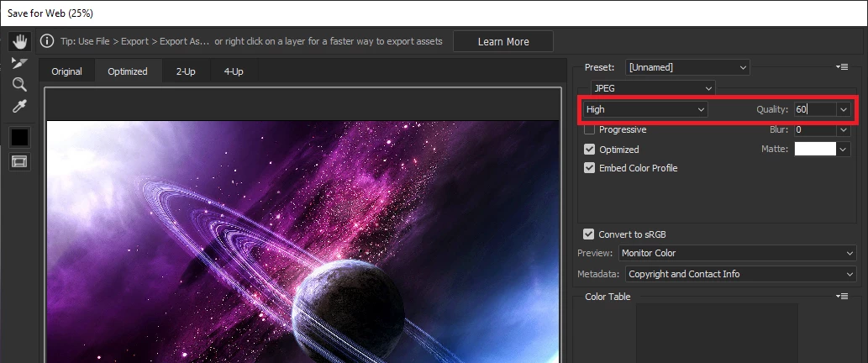The width and height of the screenshot is (868, 363).
Task: Toggle slices visibility icon
Action: coord(19,161)
